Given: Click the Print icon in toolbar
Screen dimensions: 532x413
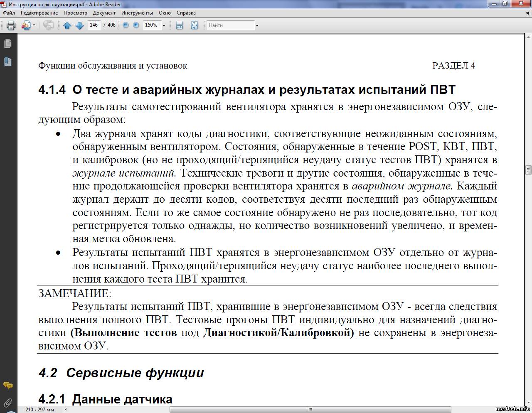Looking at the screenshot, I should 11,25.
